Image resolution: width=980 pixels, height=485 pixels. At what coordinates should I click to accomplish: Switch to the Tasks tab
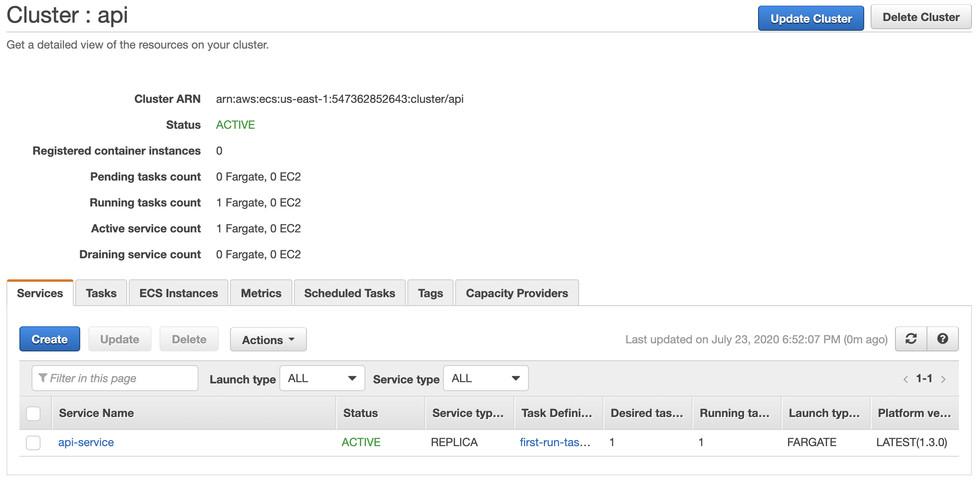[101, 293]
